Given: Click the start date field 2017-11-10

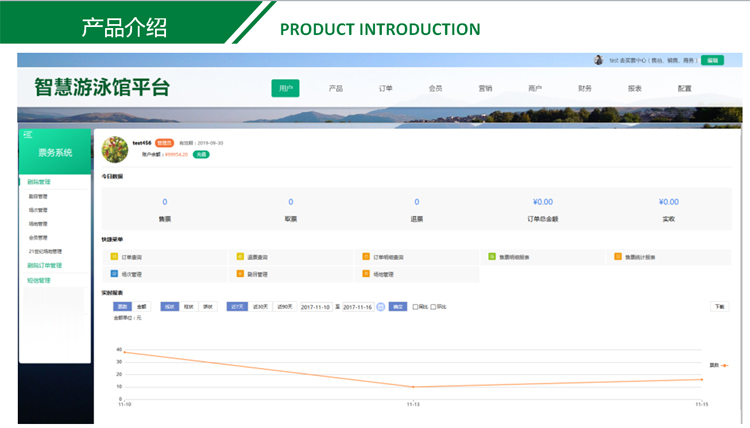Looking at the screenshot, I should tap(316, 307).
